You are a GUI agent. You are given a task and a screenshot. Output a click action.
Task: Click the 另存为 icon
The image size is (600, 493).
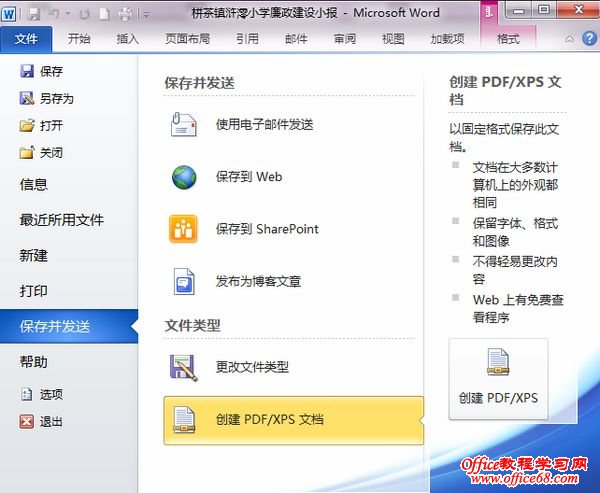[x=27, y=98]
